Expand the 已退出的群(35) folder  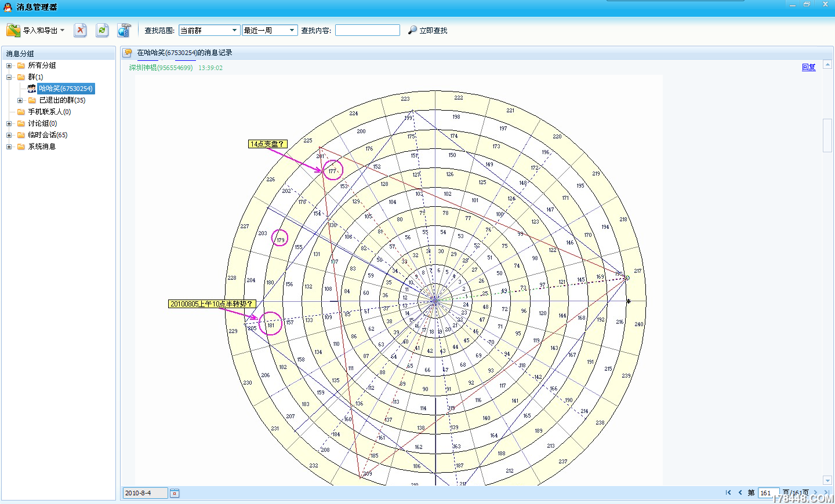(x=20, y=100)
